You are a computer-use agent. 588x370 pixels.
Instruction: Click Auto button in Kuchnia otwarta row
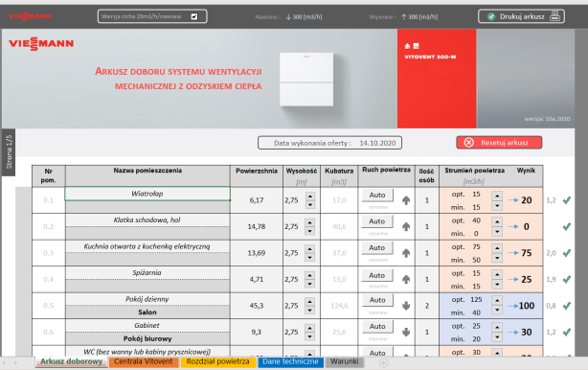tap(377, 247)
